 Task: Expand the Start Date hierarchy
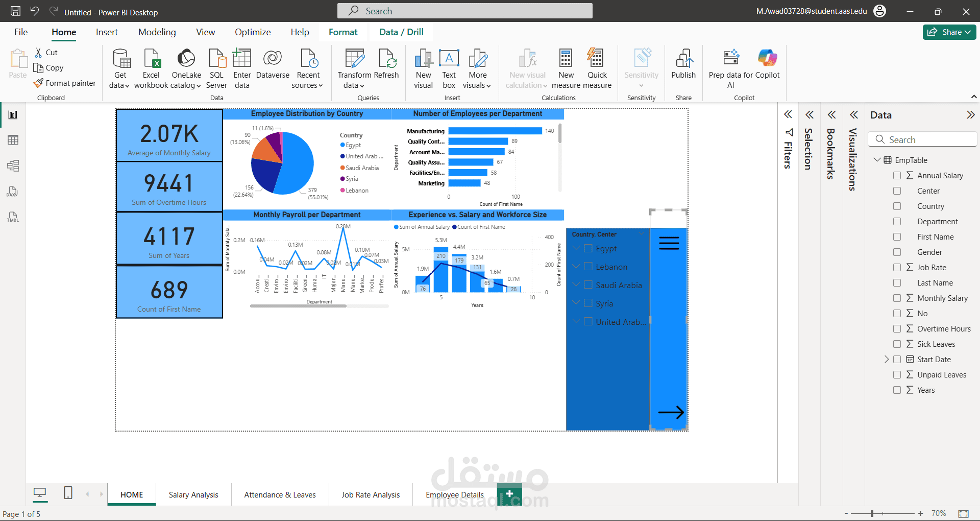887,360
